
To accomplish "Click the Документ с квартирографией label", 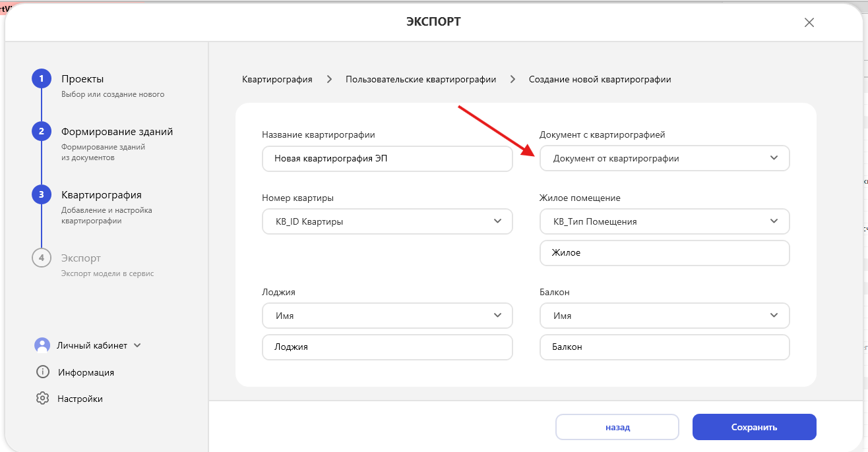I will (602, 134).
